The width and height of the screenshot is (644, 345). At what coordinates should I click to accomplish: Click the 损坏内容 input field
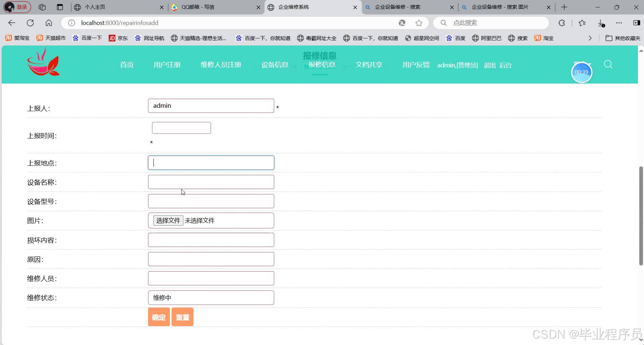click(x=211, y=240)
